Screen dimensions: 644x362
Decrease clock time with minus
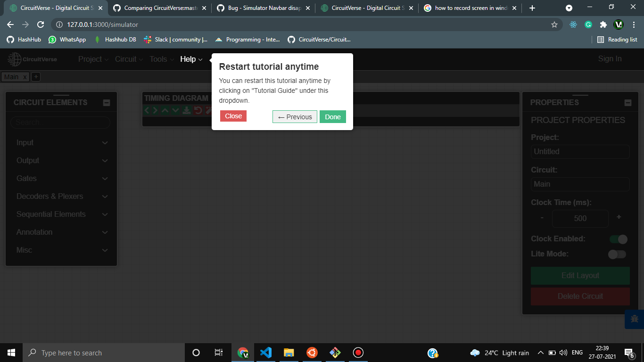point(542,217)
